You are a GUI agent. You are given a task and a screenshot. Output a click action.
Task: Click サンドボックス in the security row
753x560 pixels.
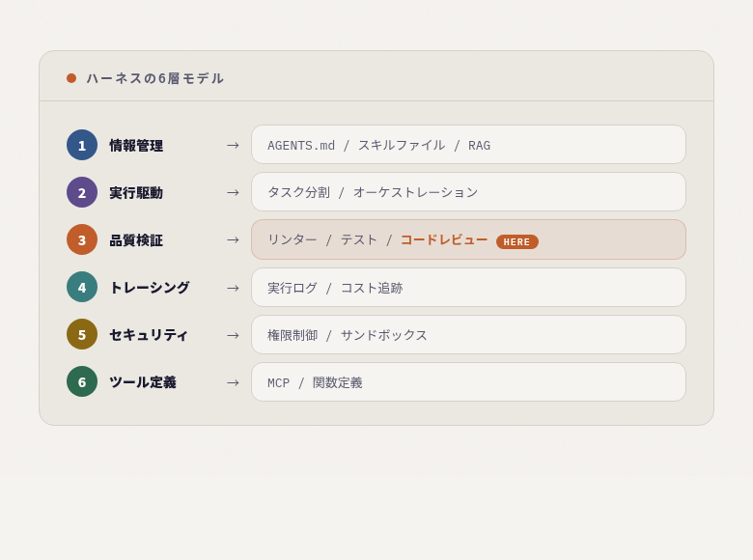coord(383,335)
